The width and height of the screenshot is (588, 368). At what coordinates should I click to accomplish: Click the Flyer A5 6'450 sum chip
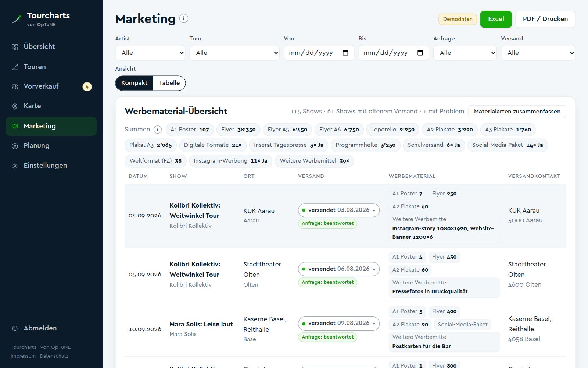[x=287, y=130]
